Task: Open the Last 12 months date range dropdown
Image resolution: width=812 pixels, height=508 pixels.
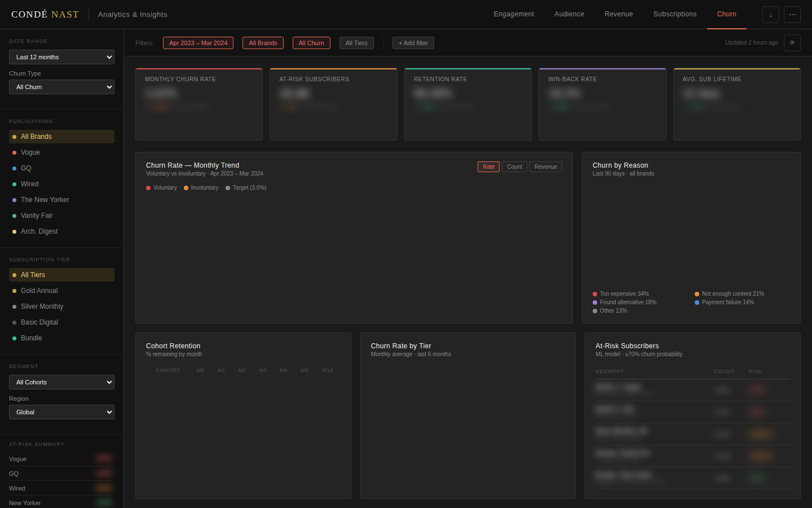Action: [61, 57]
